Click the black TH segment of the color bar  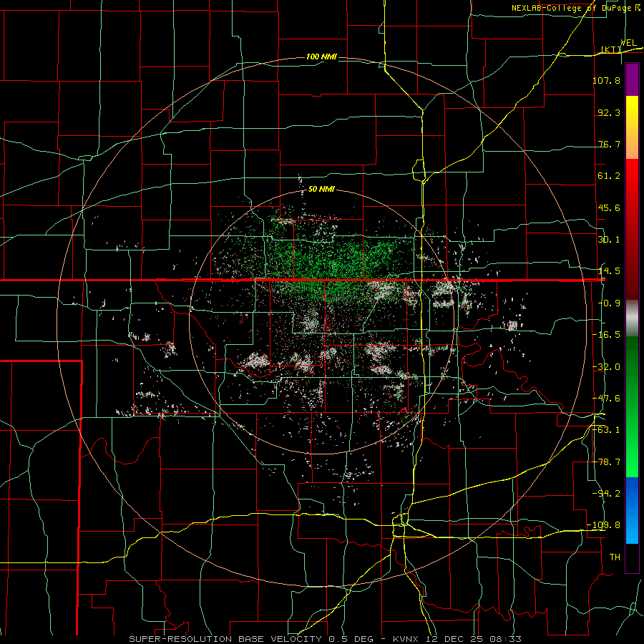click(x=632, y=558)
